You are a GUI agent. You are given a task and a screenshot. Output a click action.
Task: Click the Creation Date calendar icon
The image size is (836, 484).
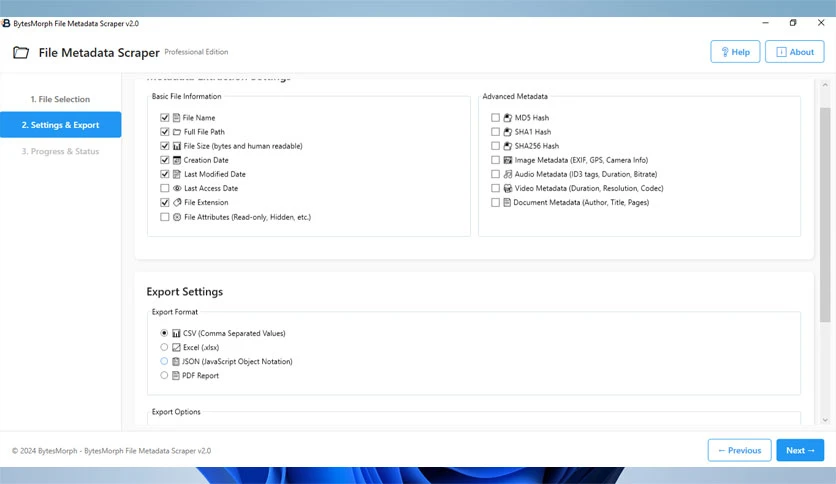tap(177, 160)
